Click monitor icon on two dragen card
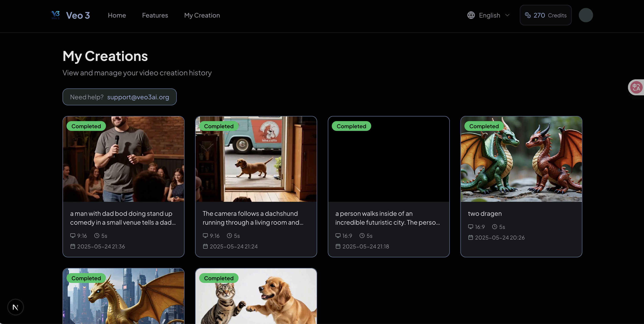The width and height of the screenshot is (644, 324). (470, 226)
